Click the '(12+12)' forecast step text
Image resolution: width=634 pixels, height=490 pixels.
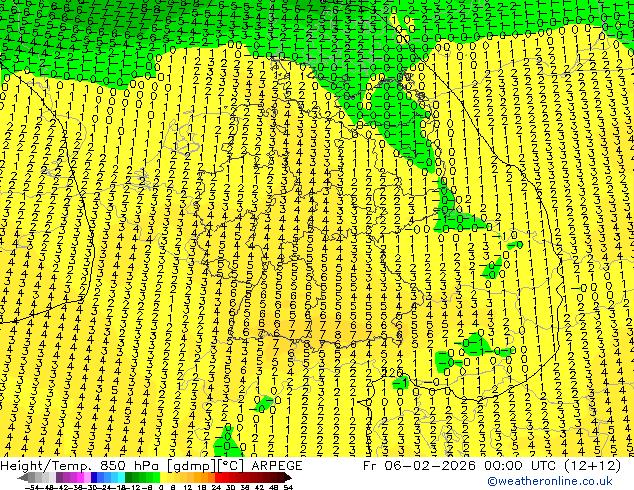tap(591, 466)
